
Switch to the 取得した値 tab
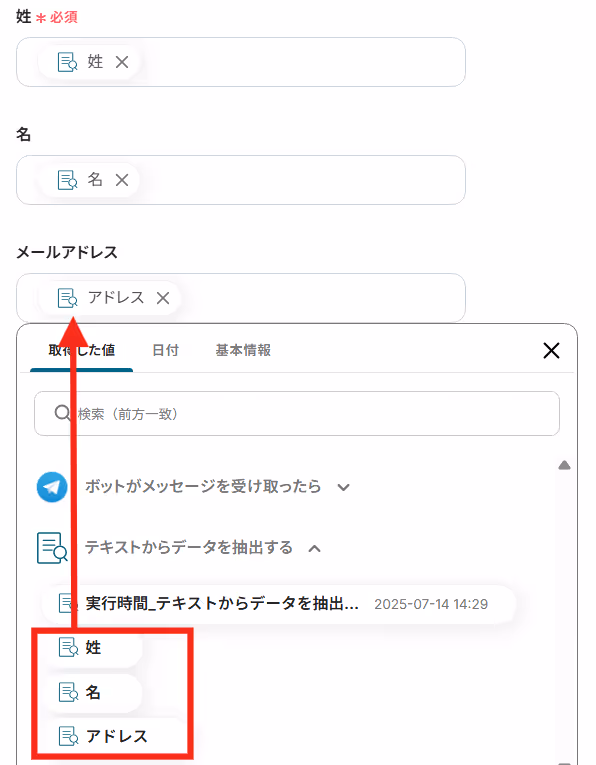point(81,350)
